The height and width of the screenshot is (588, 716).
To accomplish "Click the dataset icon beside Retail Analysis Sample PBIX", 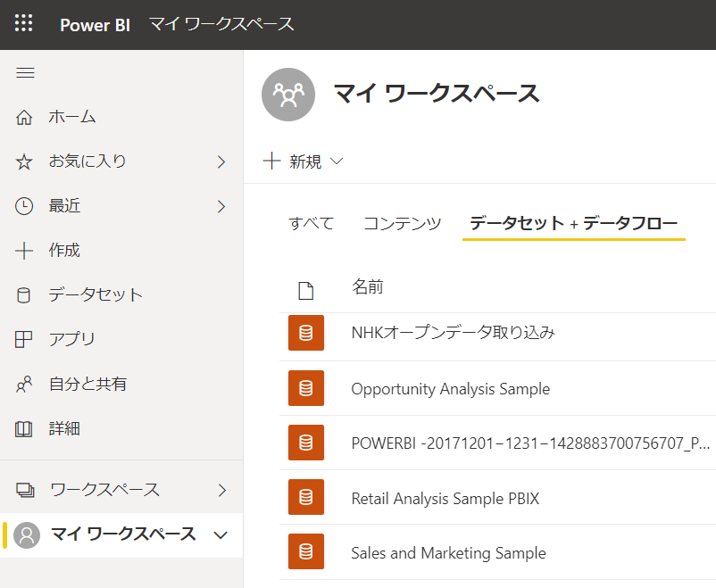I will (x=307, y=498).
